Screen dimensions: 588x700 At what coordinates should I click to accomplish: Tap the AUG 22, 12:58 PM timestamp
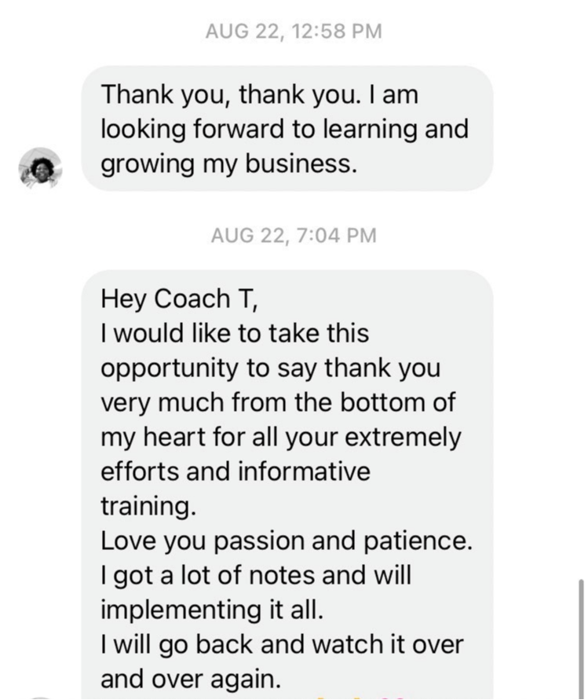pos(294,31)
